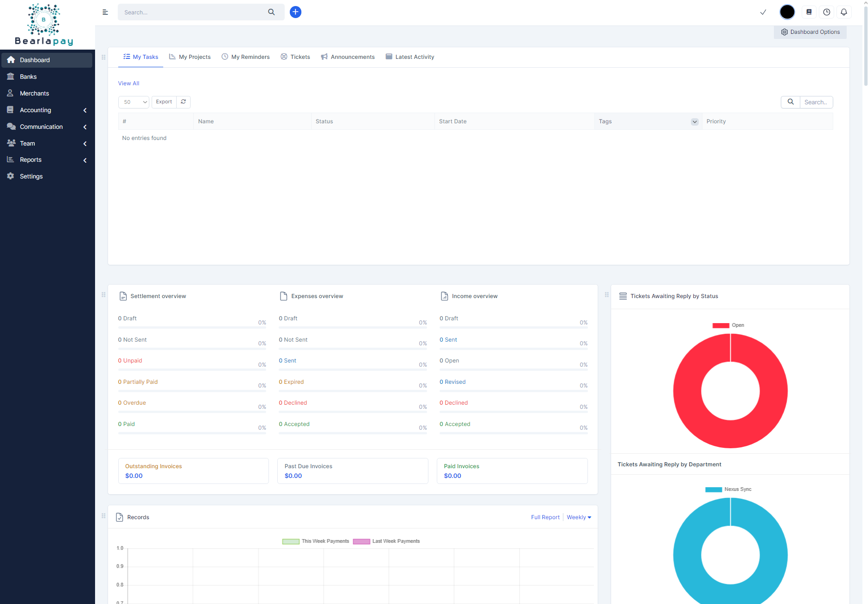Switch to the My Tasks tab

[x=140, y=57]
